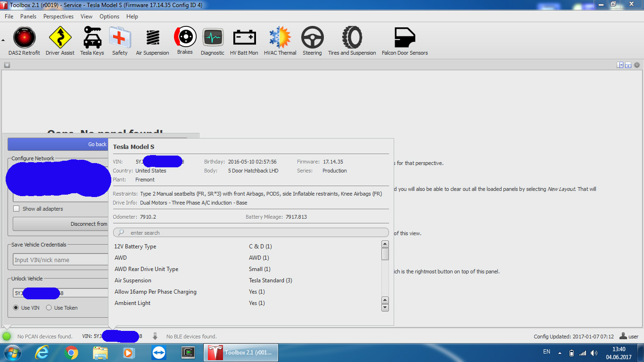Open the Diagnostic panel
This screenshot has height=362, width=644.
click(213, 41)
